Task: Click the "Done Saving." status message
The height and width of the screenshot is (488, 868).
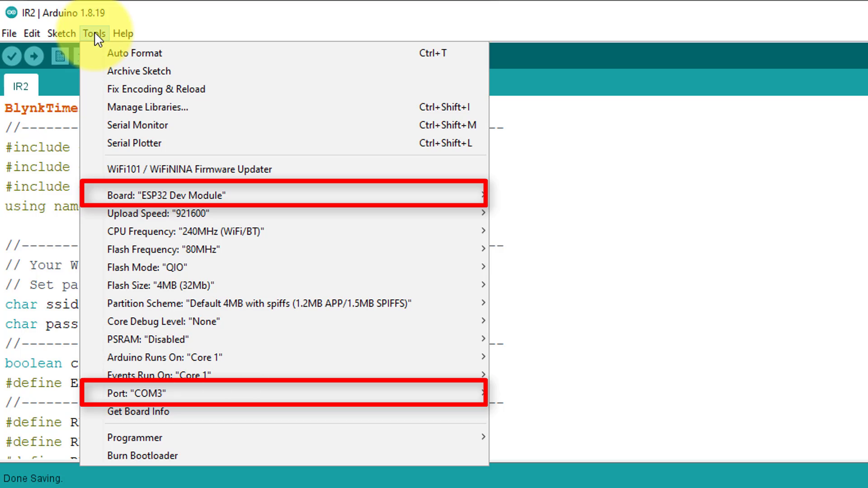Action: 33,479
